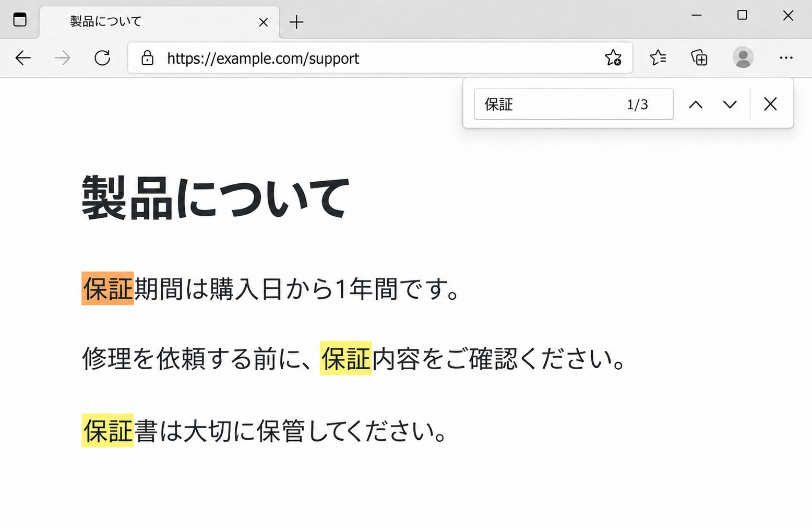The image size is (812, 528).
Task: Click the 1/3 match counter
Action: 637,104
